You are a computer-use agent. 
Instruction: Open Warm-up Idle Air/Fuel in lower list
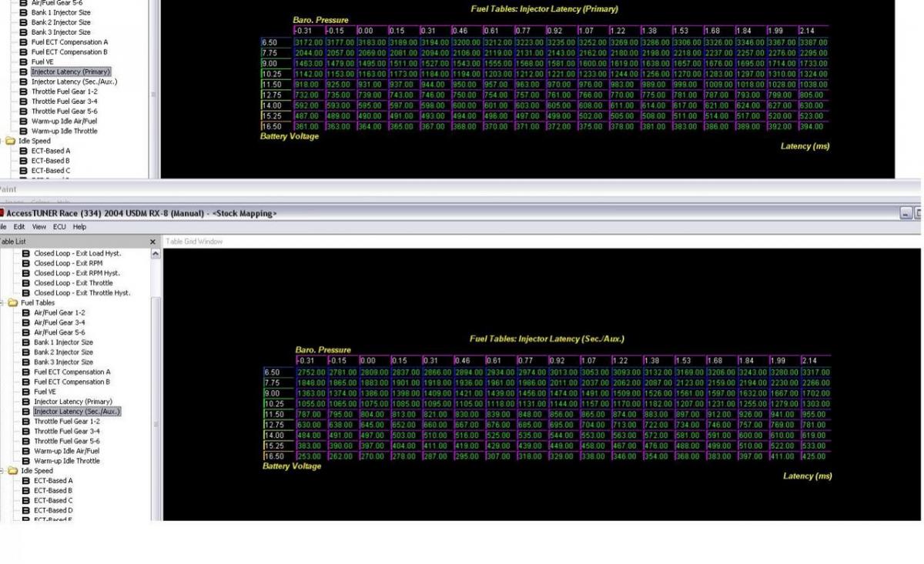[x=65, y=451]
